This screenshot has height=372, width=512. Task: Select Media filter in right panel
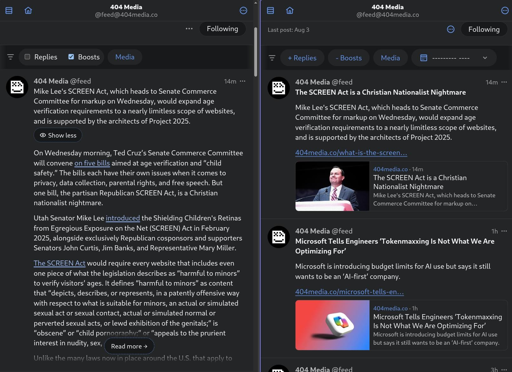390,58
